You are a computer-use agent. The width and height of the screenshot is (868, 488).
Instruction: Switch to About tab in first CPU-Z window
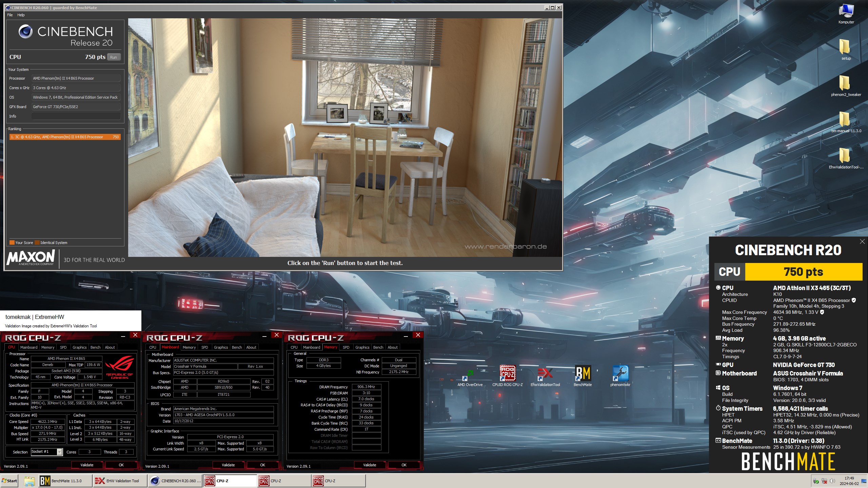(x=110, y=347)
